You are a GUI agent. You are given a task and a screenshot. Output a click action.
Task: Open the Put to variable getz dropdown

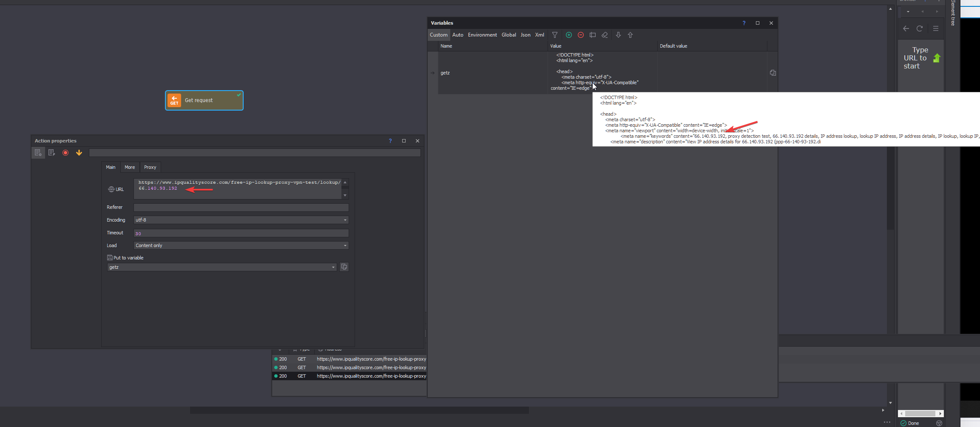333,267
